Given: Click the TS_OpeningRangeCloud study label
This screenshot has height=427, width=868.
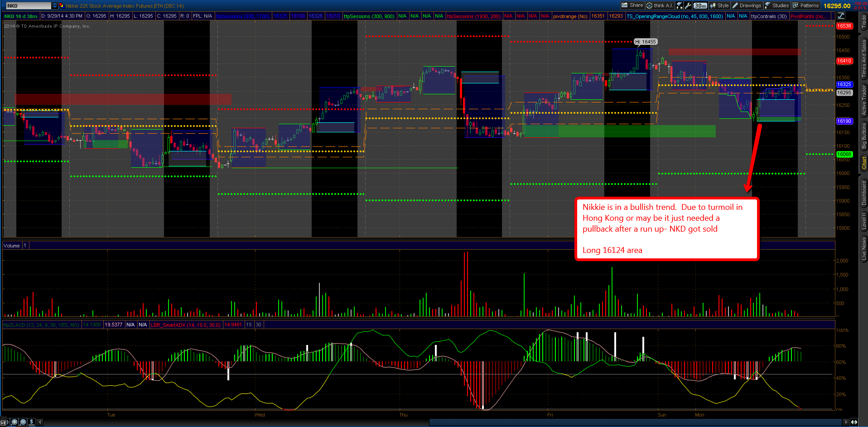Looking at the screenshot, I should [x=675, y=16].
